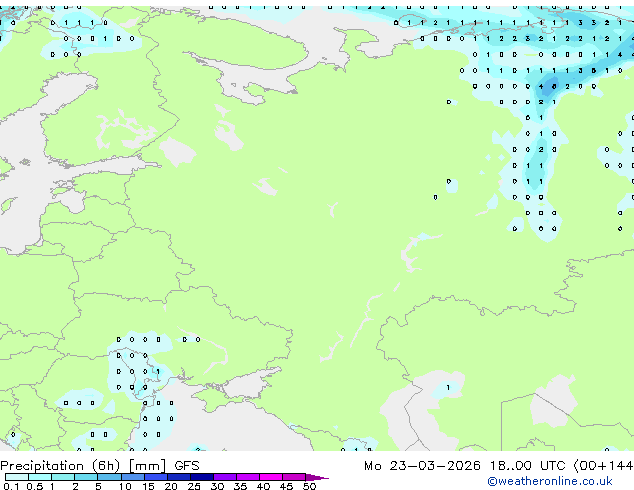The width and height of the screenshot is (634, 490).
Task: Click the legend label "10"
Action: [x=125, y=486]
